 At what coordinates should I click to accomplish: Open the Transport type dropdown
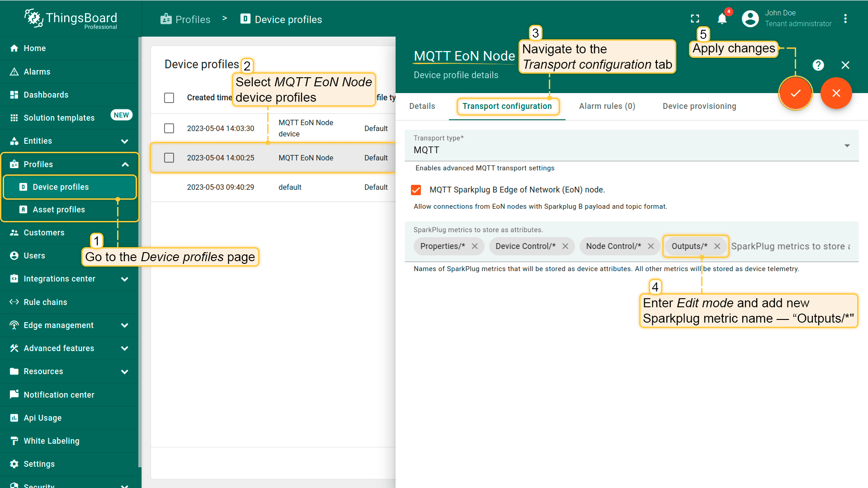point(631,145)
